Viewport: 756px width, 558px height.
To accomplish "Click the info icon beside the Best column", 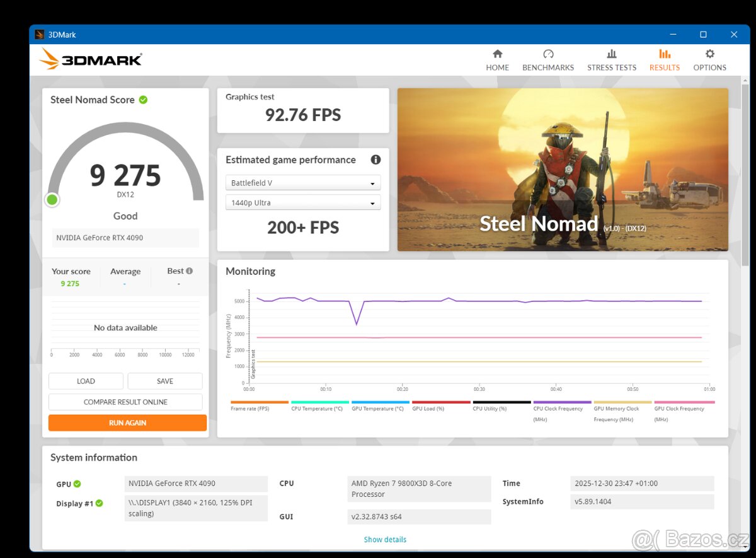I will point(190,270).
